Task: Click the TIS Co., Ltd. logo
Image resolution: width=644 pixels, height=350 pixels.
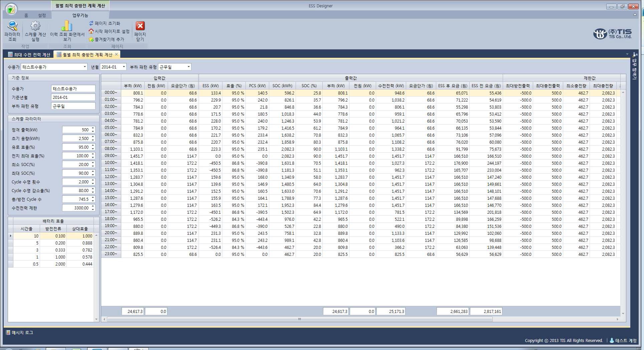Action: [x=613, y=34]
